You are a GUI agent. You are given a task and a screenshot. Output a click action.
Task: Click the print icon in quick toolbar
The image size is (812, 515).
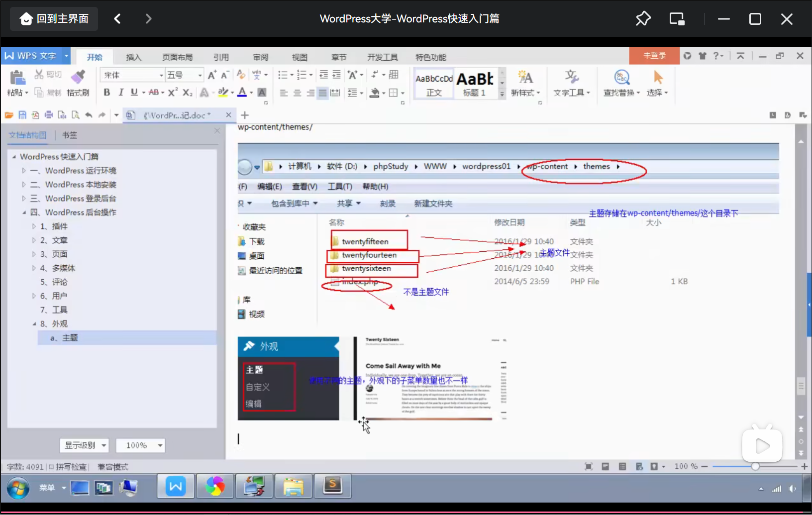[x=49, y=115]
